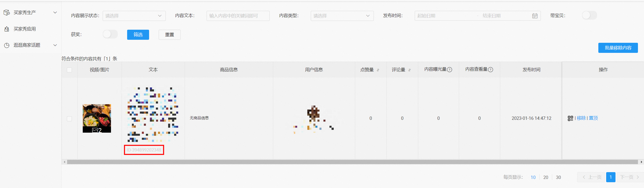This screenshot has height=188, width=644.
Task: Open the 内容展示状态 dropdown
Action: coord(134,16)
